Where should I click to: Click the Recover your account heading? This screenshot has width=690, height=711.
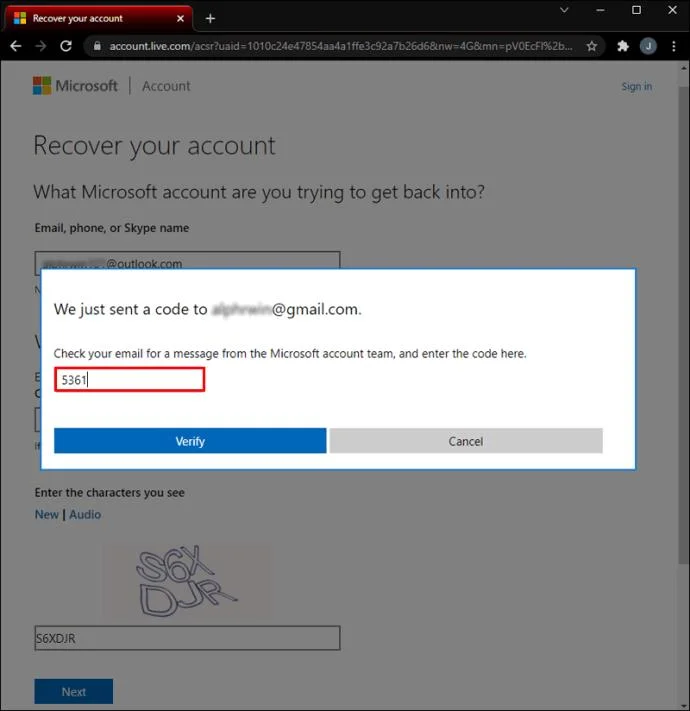point(155,146)
